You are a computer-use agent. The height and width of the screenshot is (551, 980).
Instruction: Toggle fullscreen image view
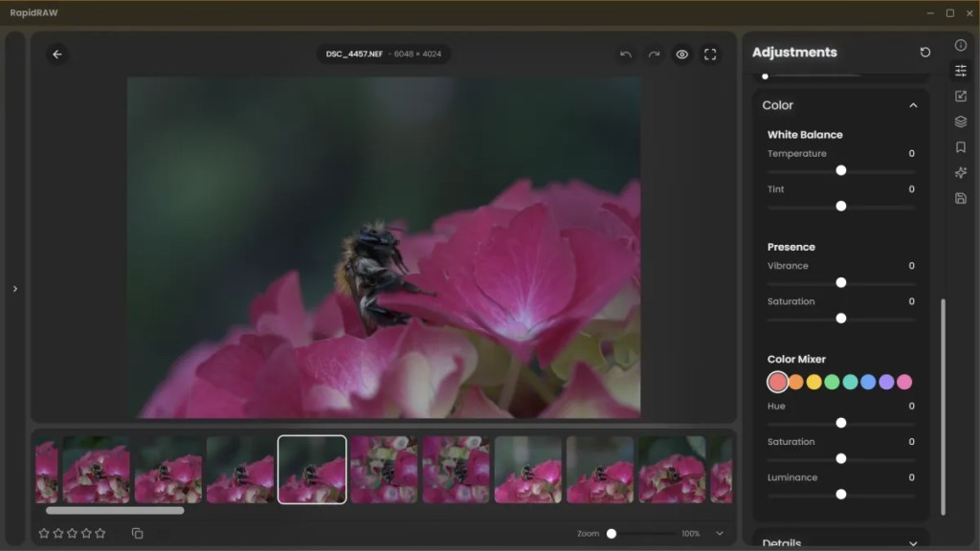coord(710,55)
